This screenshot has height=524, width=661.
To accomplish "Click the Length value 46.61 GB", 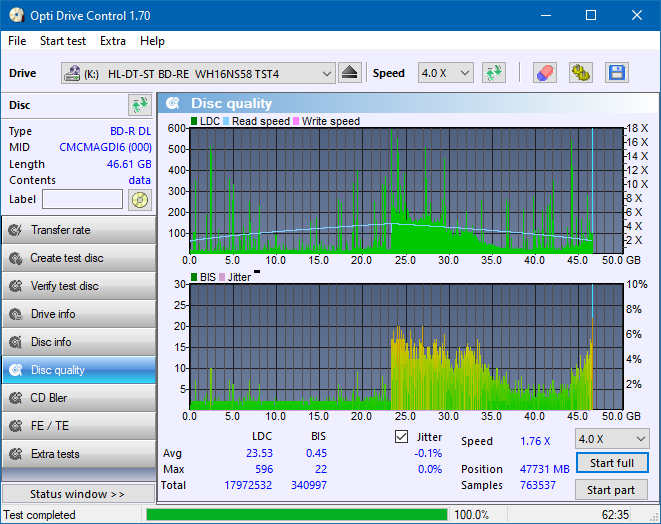I will tap(129, 164).
